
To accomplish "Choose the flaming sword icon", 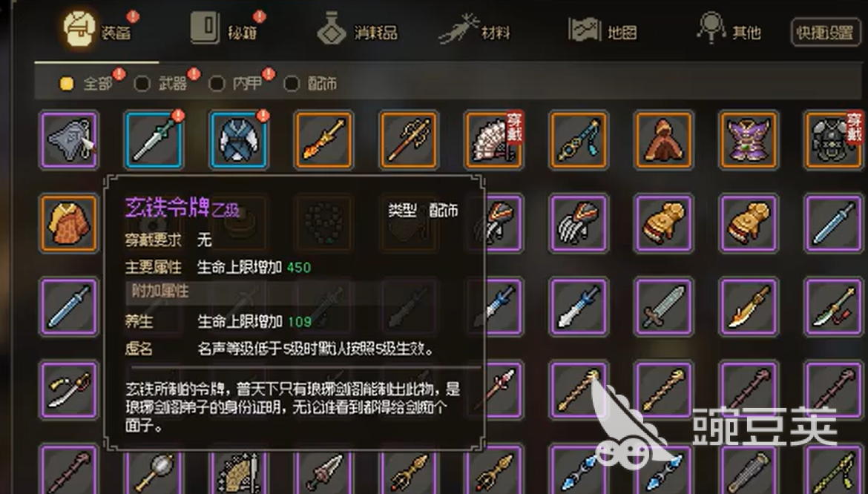I will 324,139.
